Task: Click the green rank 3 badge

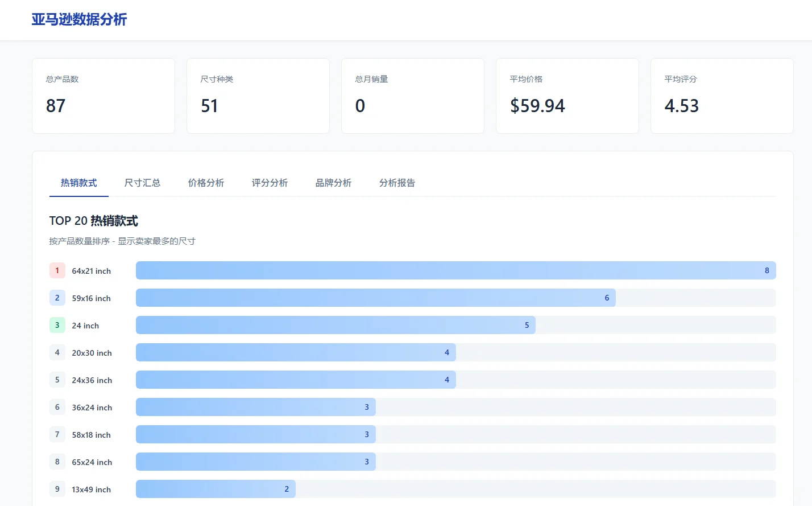Action: point(57,325)
